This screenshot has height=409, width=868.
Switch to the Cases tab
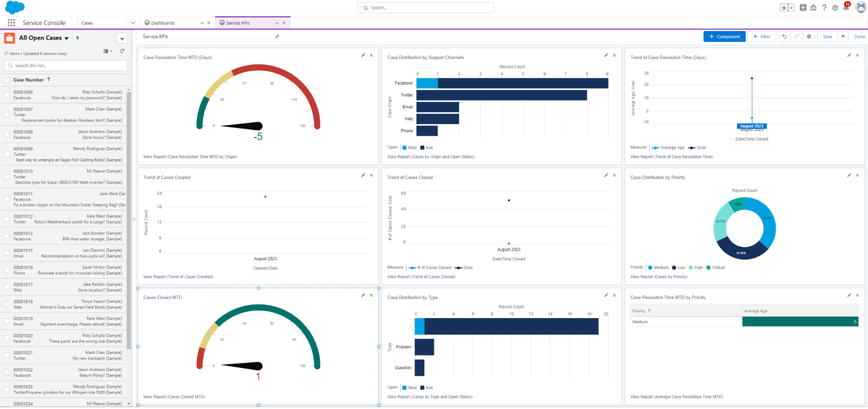[87, 23]
